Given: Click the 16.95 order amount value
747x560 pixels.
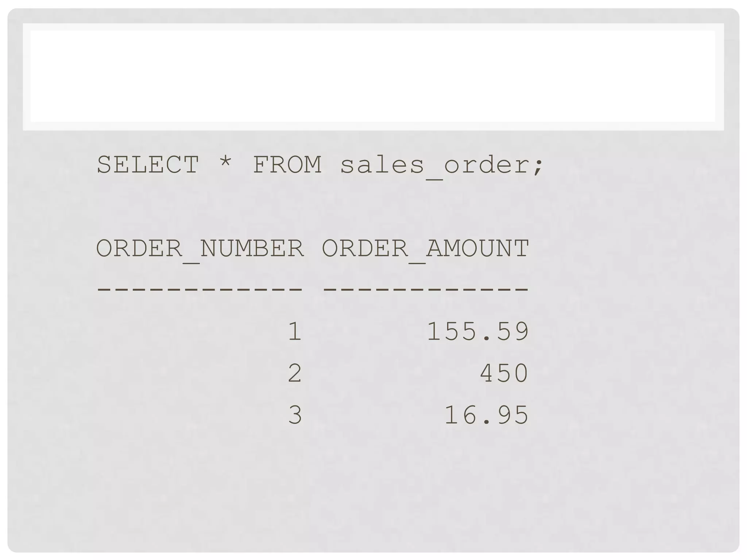Looking at the screenshot, I should click(x=486, y=415).
